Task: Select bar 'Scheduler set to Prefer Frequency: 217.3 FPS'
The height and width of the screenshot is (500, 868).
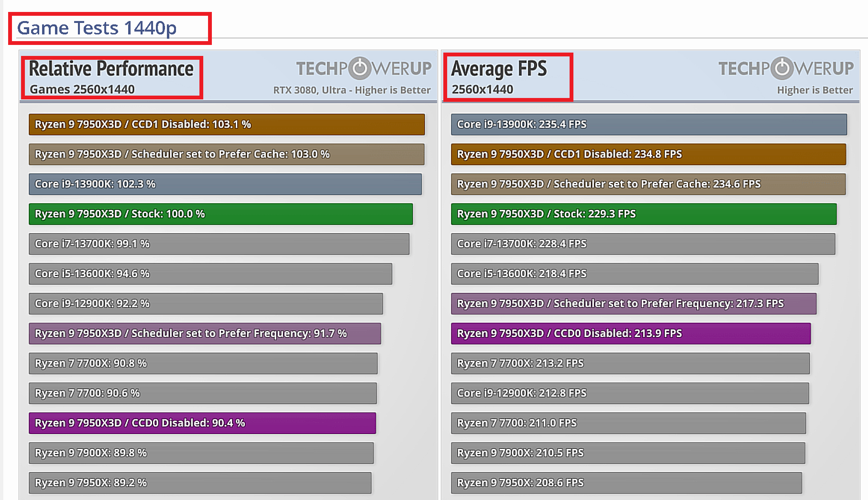Action: coord(634,304)
